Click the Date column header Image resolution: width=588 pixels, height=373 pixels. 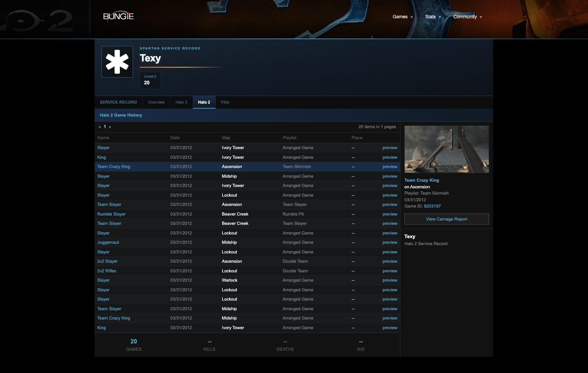(175, 138)
